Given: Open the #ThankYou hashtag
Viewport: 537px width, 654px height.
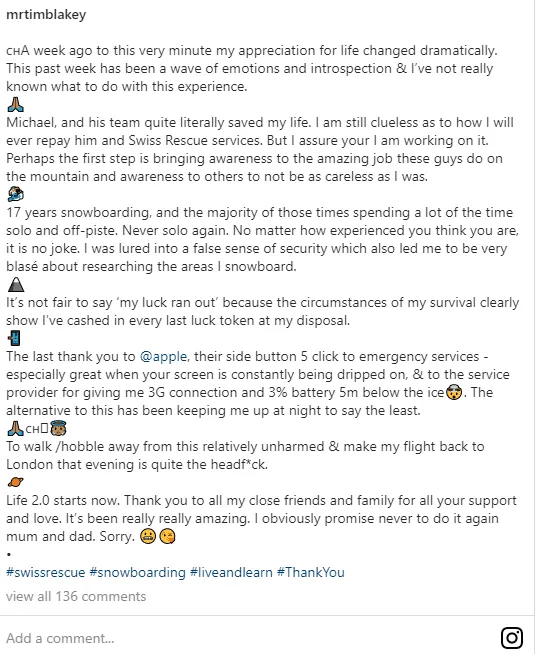Looking at the screenshot, I should [311, 572].
